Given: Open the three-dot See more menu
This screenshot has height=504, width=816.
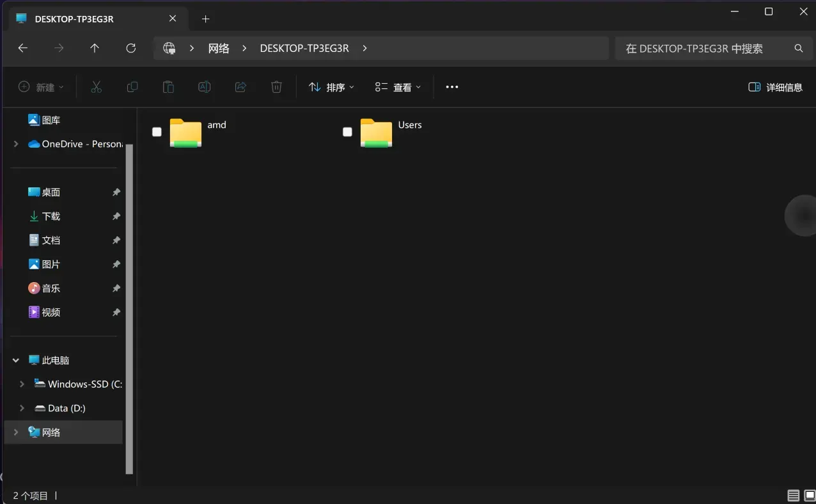Looking at the screenshot, I should (x=452, y=87).
